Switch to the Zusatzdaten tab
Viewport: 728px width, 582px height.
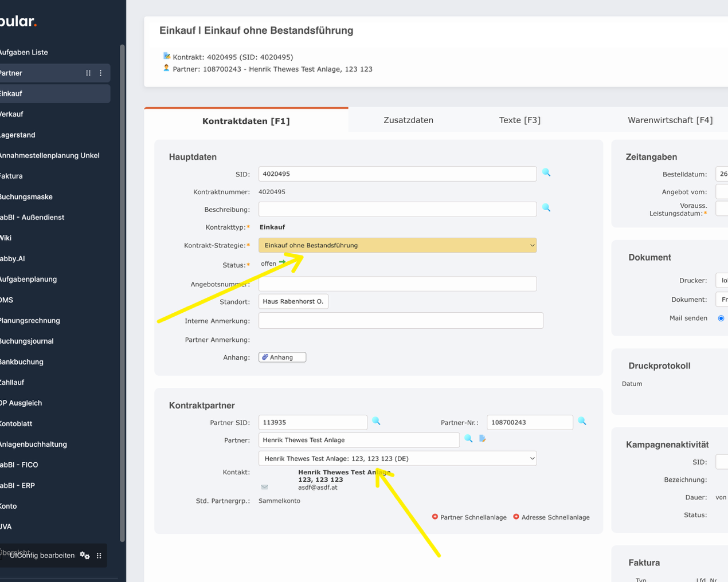coord(408,120)
